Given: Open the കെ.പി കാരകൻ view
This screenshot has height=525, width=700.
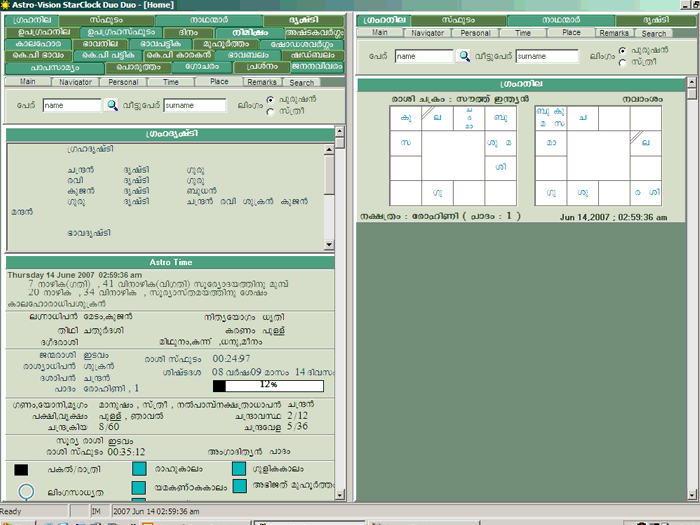Looking at the screenshot, I should (179, 55).
